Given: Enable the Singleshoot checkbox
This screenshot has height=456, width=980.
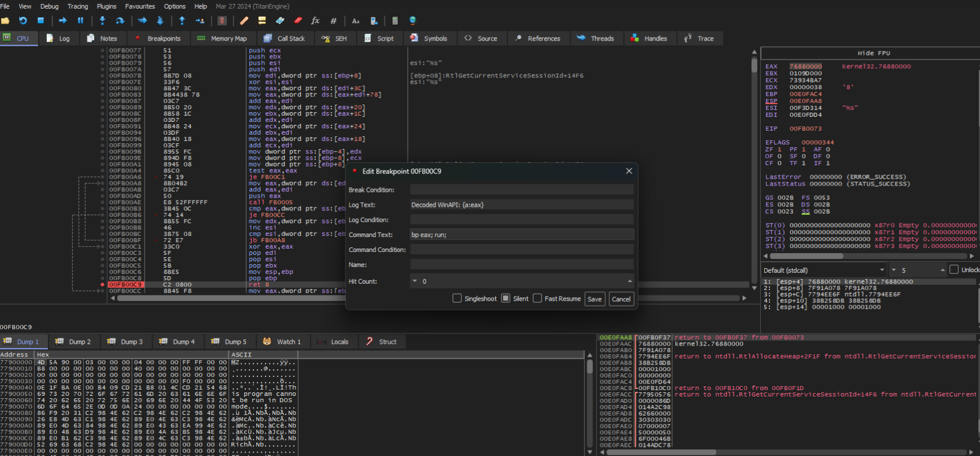Looking at the screenshot, I should (x=457, y=298).
